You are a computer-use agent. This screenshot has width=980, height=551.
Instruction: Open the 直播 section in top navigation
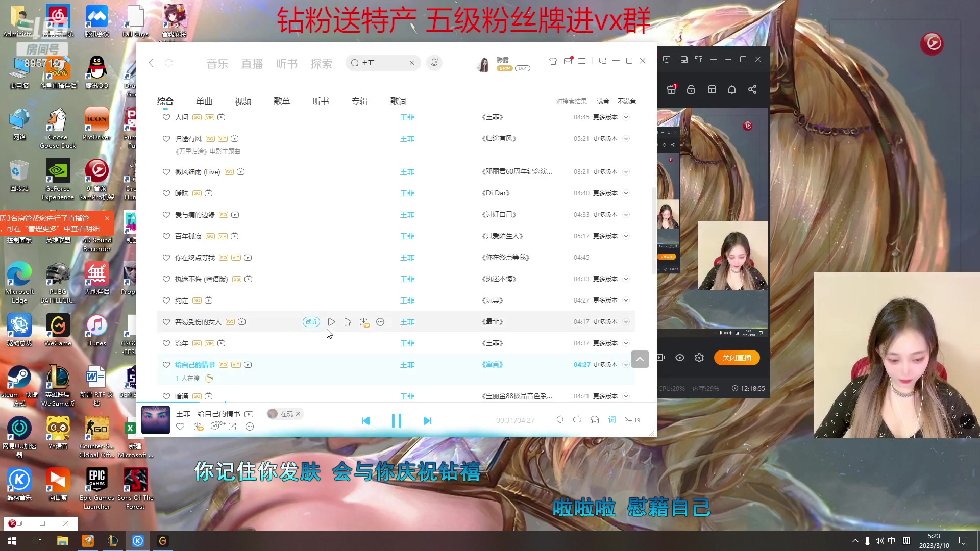[x=252, y=63]
